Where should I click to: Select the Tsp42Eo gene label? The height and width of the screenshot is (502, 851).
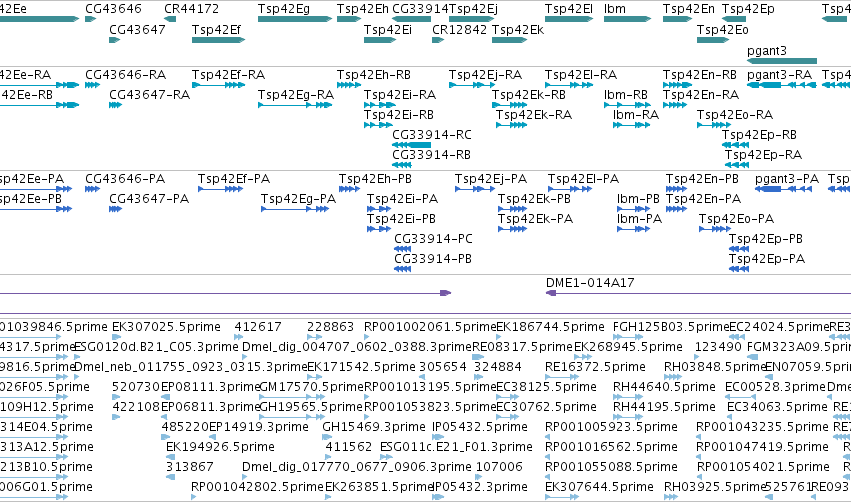722,29
